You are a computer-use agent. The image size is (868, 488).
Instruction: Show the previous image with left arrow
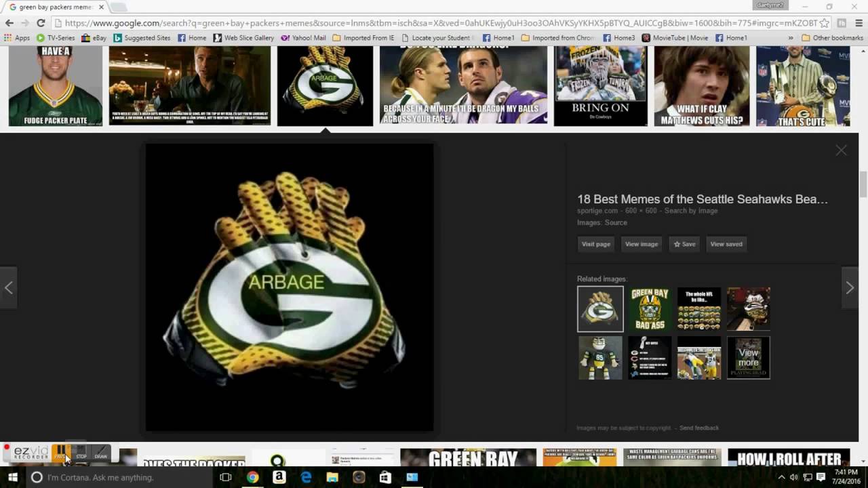tap(8, 287)
